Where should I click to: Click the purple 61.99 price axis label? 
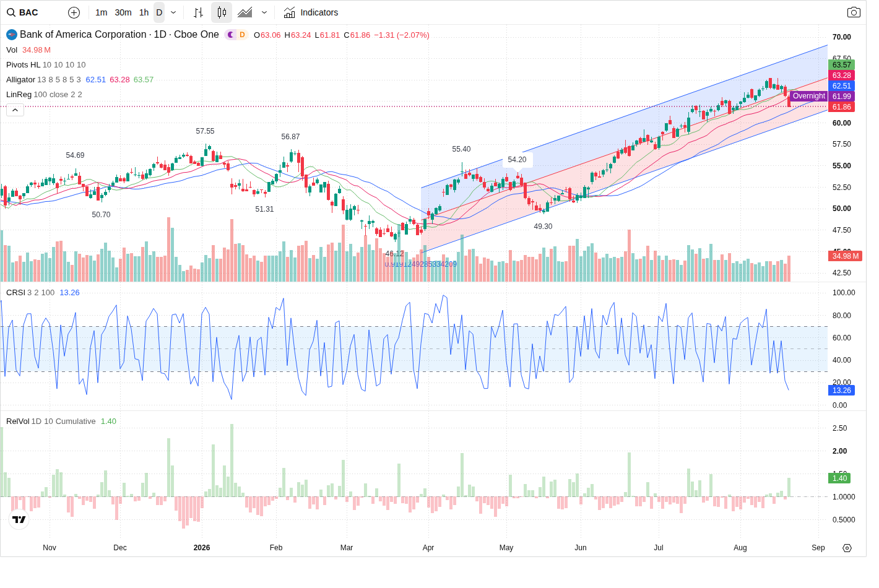[842, 97]
